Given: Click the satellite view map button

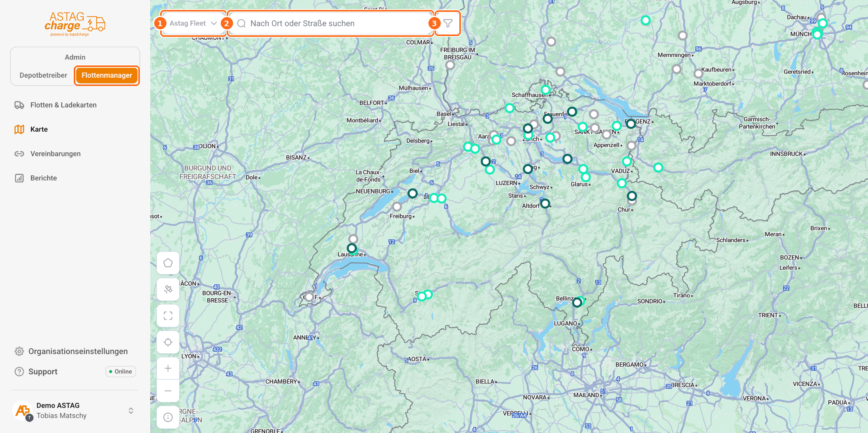Looking at the screenshot, I should (168, 289).
